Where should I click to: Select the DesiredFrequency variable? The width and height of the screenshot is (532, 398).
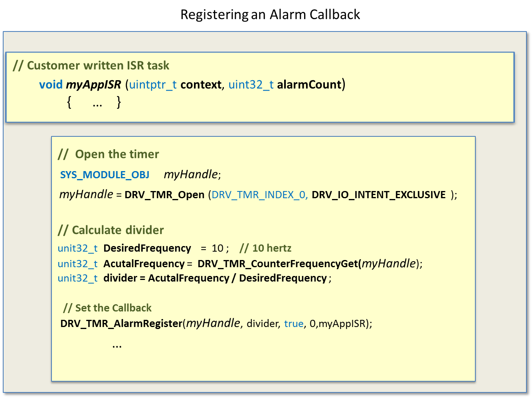[147, 248]
